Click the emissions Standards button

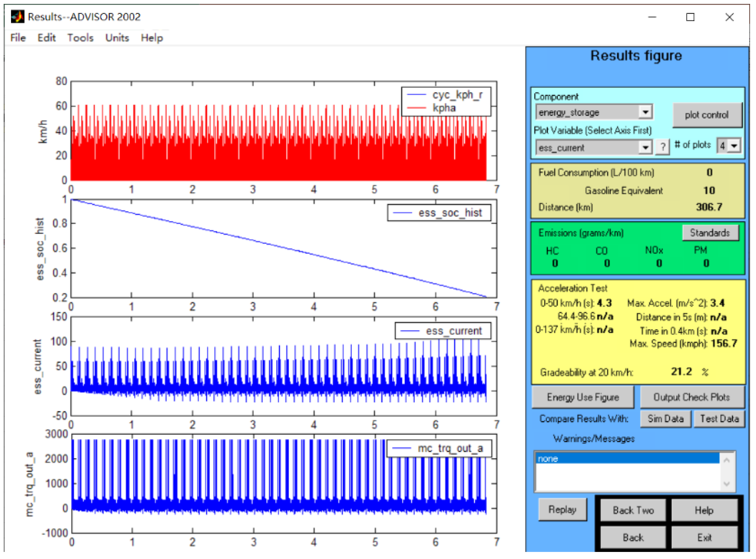[x=710, y=233]
